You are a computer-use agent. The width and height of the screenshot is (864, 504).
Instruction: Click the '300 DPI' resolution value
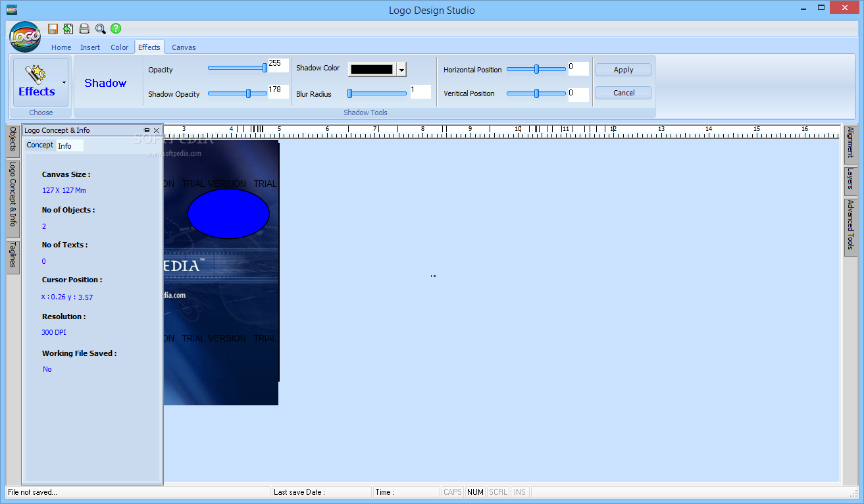(x=54, y=332)
